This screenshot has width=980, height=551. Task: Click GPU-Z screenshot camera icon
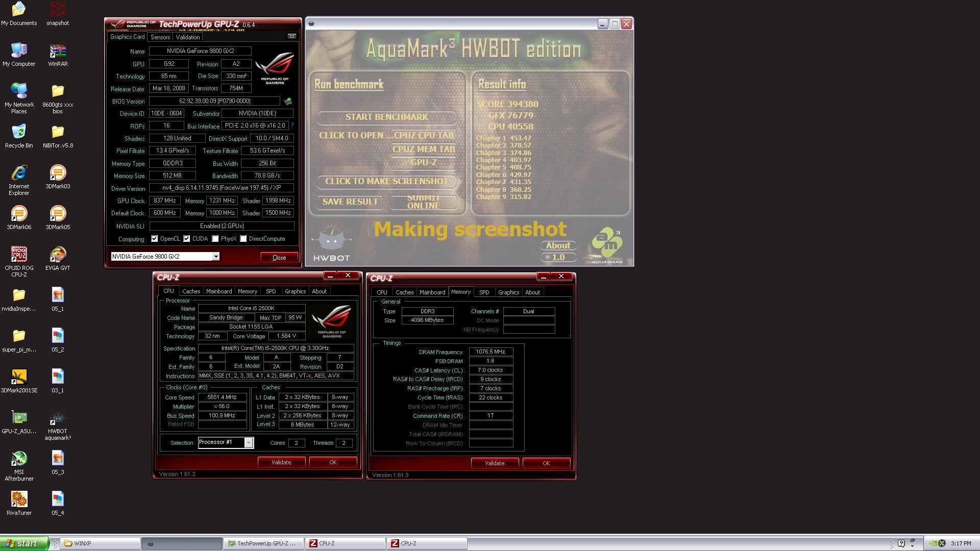pyautogui.click(x=291, y=36)
